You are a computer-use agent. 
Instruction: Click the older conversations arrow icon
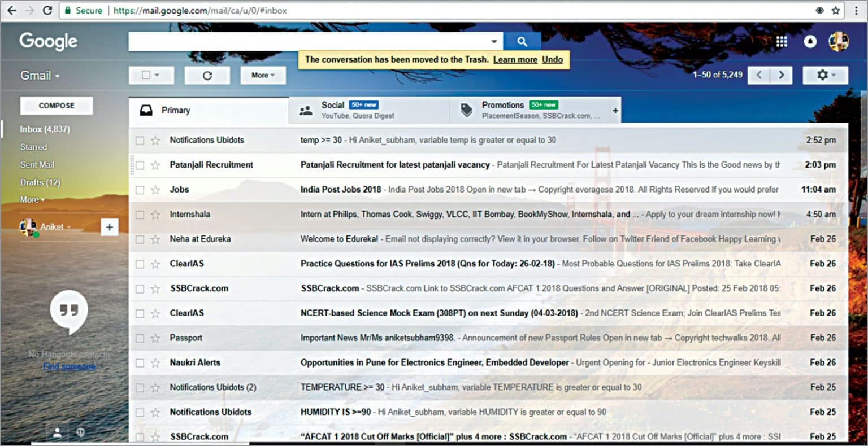point(782,75)
